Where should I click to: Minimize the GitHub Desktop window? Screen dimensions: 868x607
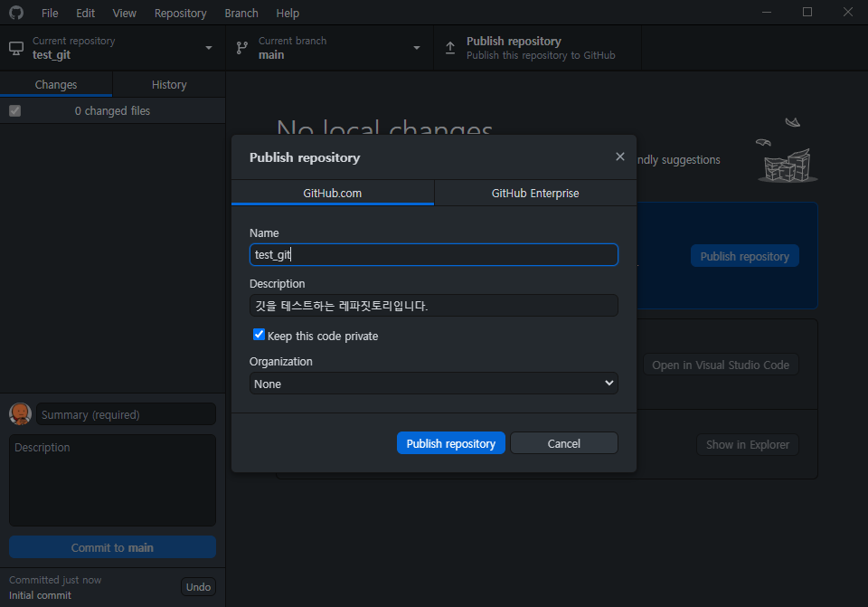pos(767,12)
